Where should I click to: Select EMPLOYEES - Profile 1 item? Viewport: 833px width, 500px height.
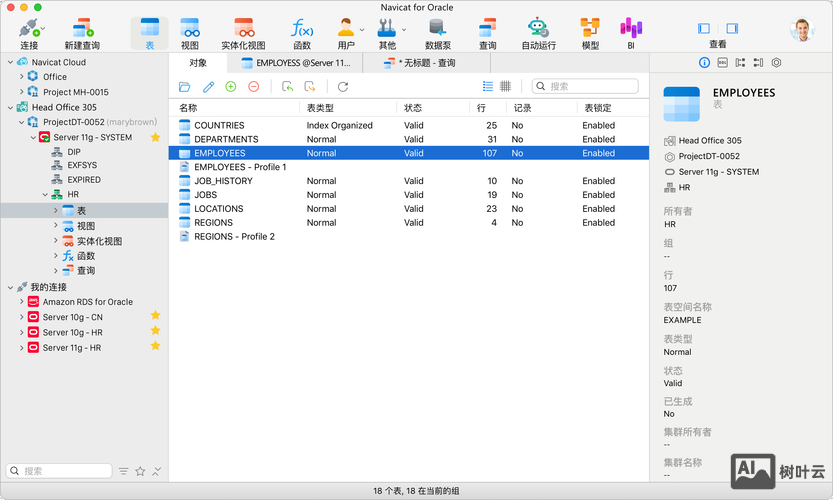(x=409, y=167)
